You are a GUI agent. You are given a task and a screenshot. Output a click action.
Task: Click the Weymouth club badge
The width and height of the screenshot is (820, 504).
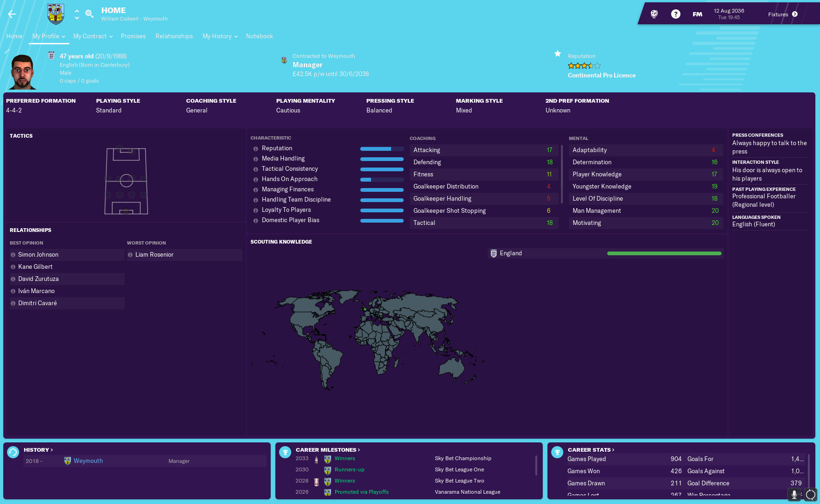click(56, 14)
